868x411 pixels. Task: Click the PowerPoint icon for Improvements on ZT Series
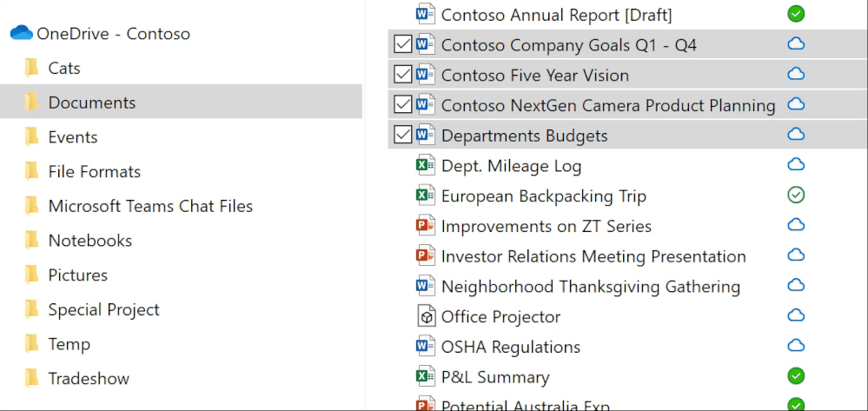click(425, 226)
